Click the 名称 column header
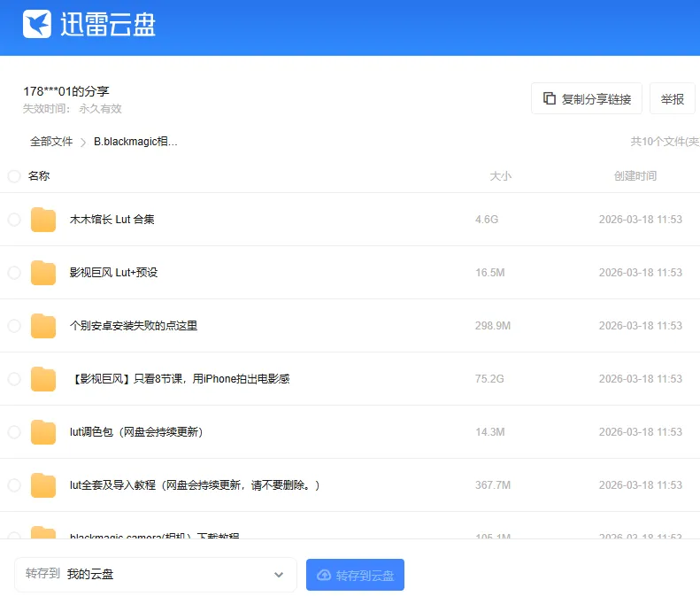This screenshot has height=604, width=700. point(39,176)
